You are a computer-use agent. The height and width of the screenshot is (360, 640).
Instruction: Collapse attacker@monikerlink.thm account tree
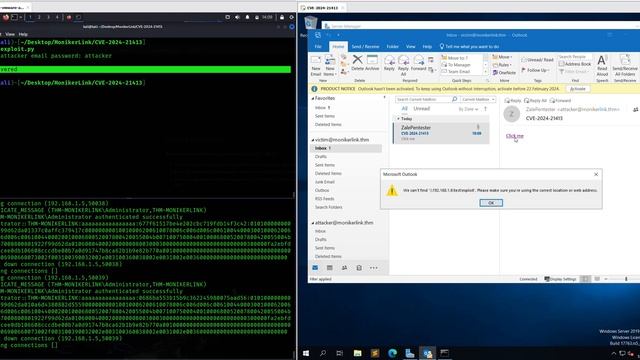tap(313, 223)
